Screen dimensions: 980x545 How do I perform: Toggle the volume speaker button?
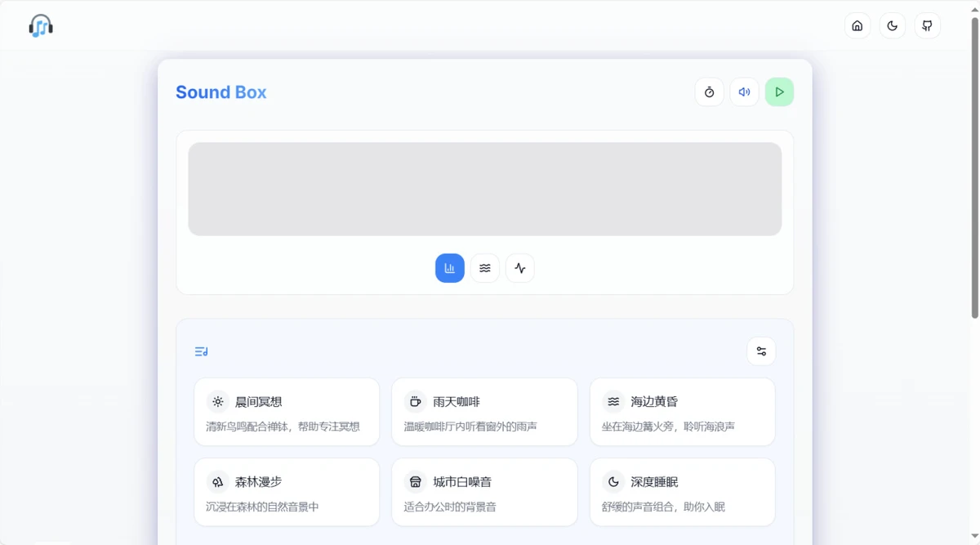(744, 92)
